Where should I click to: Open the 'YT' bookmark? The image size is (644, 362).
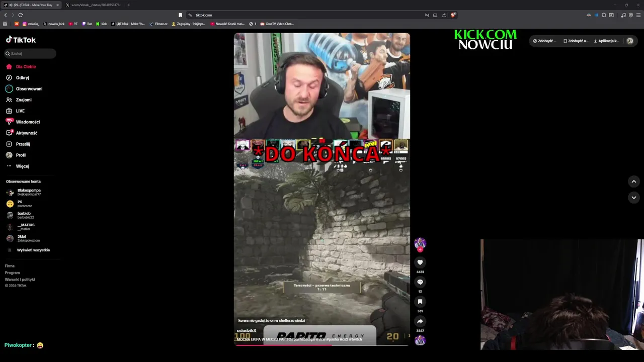pyautogui.click(x=73, y=24)
